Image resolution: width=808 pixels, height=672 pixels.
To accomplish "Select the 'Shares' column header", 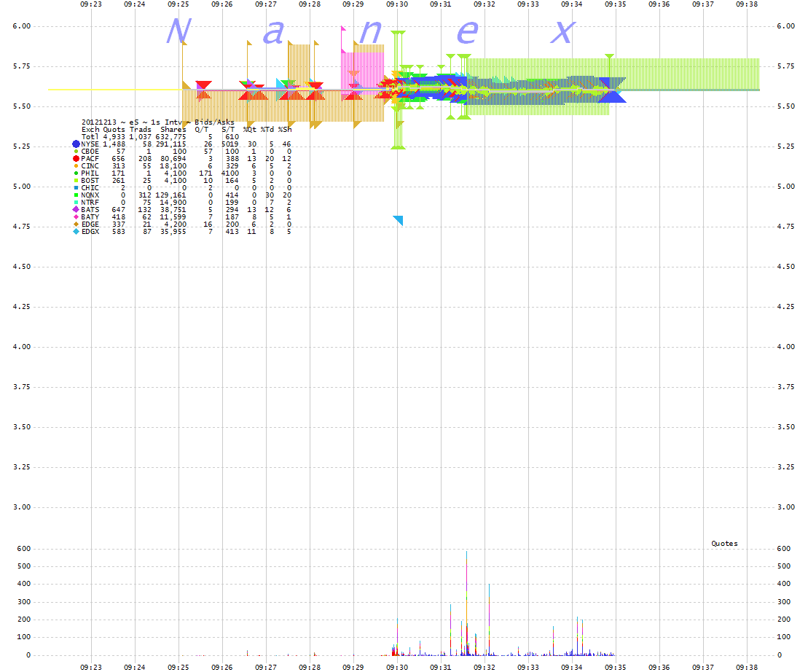I will (x=173, y=130).
